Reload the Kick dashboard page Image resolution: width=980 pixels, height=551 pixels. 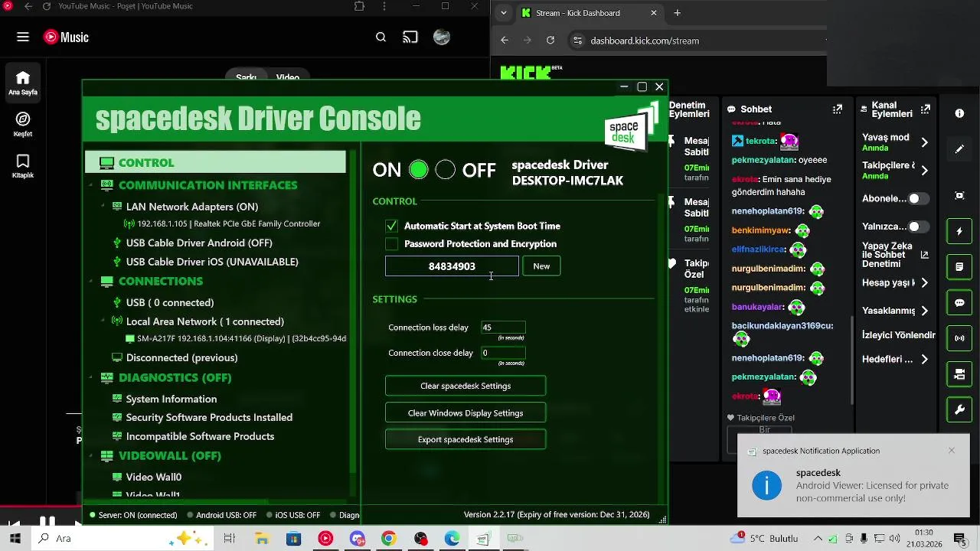(550, 41)
